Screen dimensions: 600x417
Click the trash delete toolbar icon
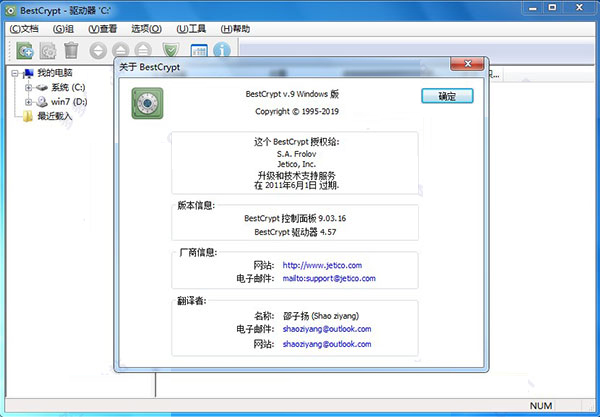coord(71,50)
